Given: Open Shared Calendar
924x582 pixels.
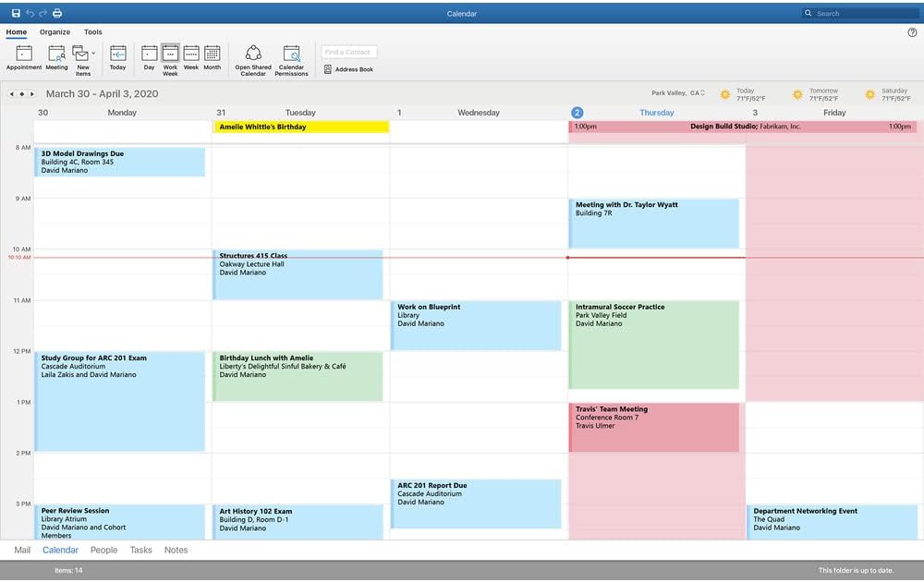Looking at the screenshot, I should pos(253,57).
